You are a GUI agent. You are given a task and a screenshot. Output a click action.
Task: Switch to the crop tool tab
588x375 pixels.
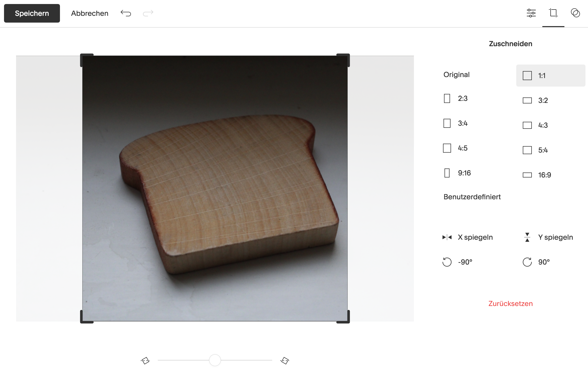click(x=553, y=13)
